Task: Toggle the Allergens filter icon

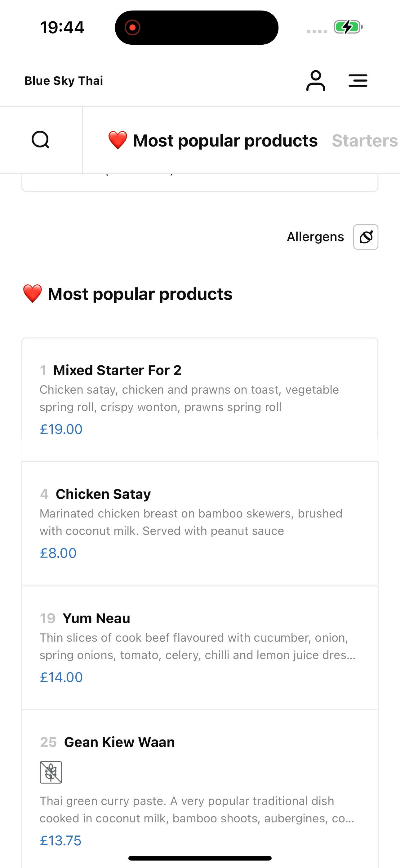Action: 366,237
